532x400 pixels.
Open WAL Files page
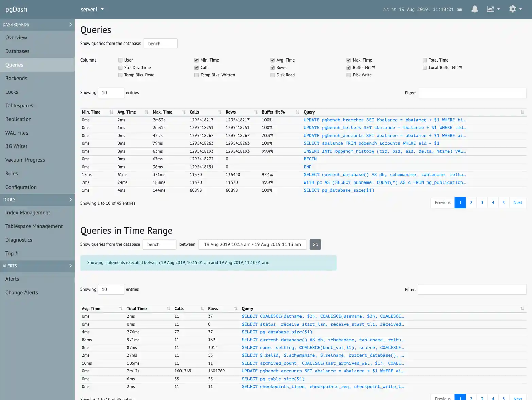[x=17, y=133]
